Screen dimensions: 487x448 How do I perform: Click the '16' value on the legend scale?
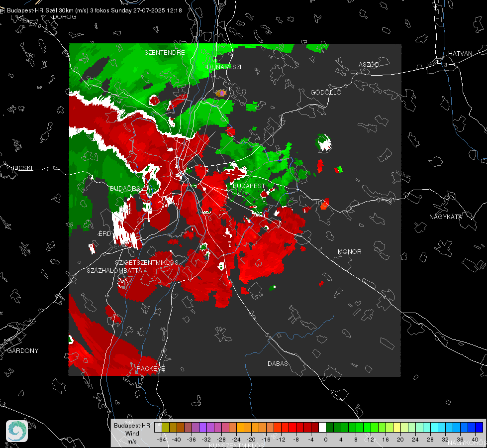tap(386, 440)
